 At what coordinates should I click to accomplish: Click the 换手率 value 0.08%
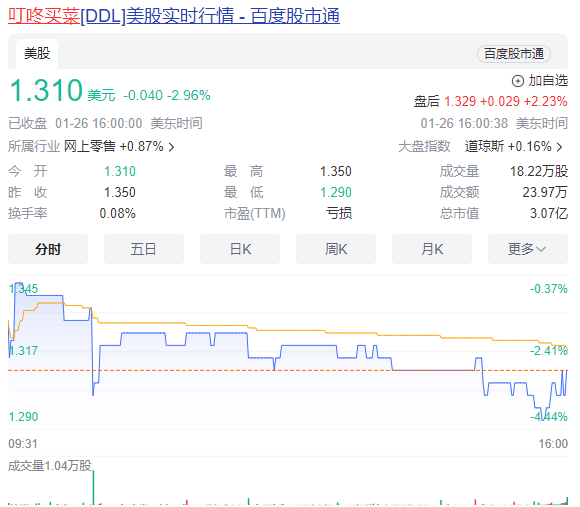(x=118, y=213)
